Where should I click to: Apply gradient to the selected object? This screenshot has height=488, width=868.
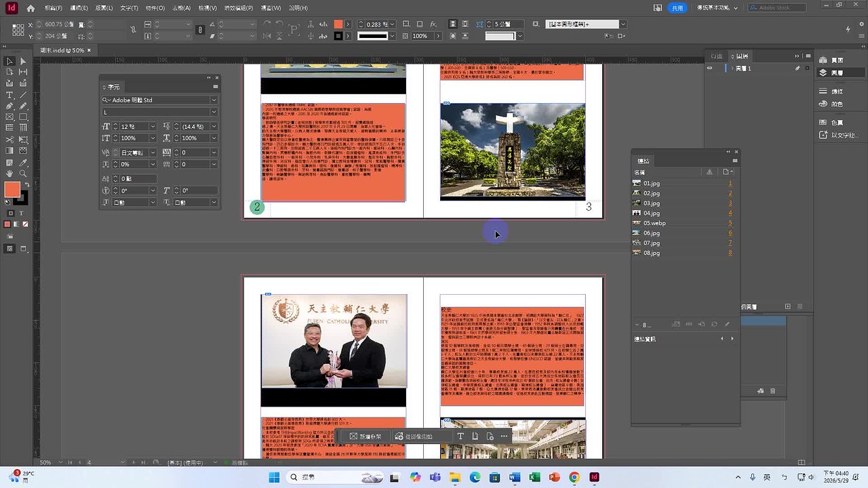click(x=16, y=224)
